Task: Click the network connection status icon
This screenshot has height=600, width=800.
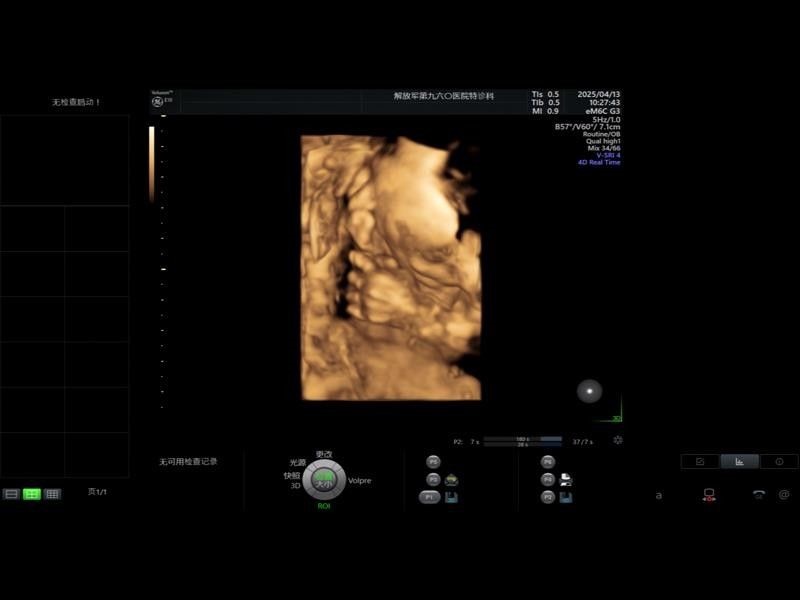Action: pyautogui.click(x=709, y=495)
